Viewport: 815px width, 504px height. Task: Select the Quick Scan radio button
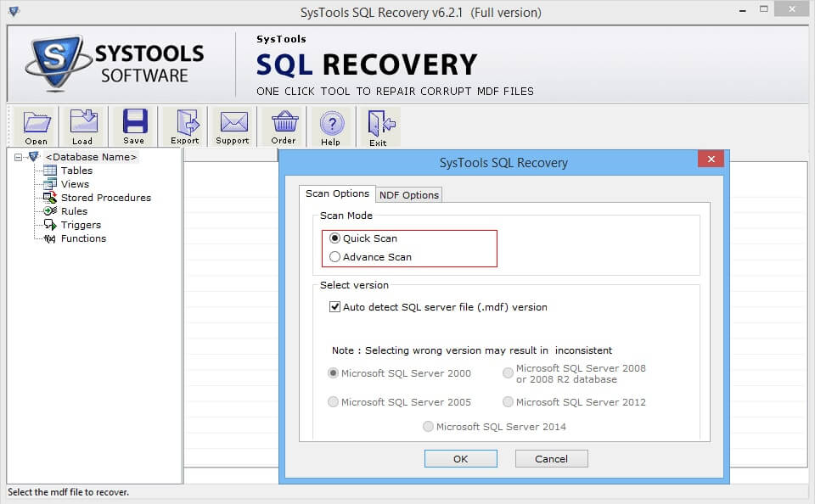click(334, 238)
